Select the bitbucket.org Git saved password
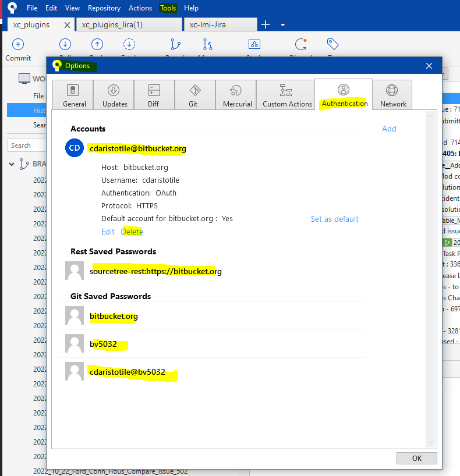The width and height of the screenshot is (460, 476). coord(114,316)
